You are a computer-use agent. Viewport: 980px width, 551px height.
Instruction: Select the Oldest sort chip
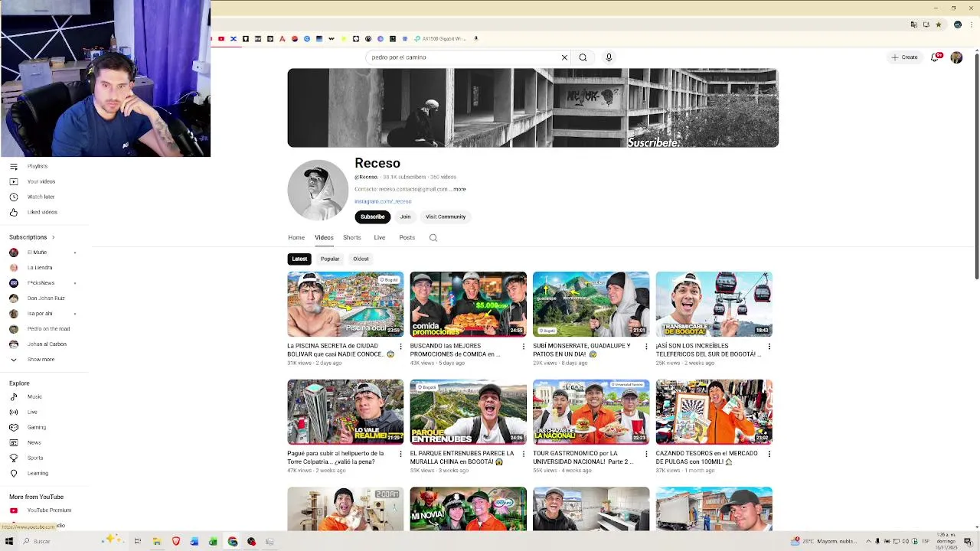(361, 259)
